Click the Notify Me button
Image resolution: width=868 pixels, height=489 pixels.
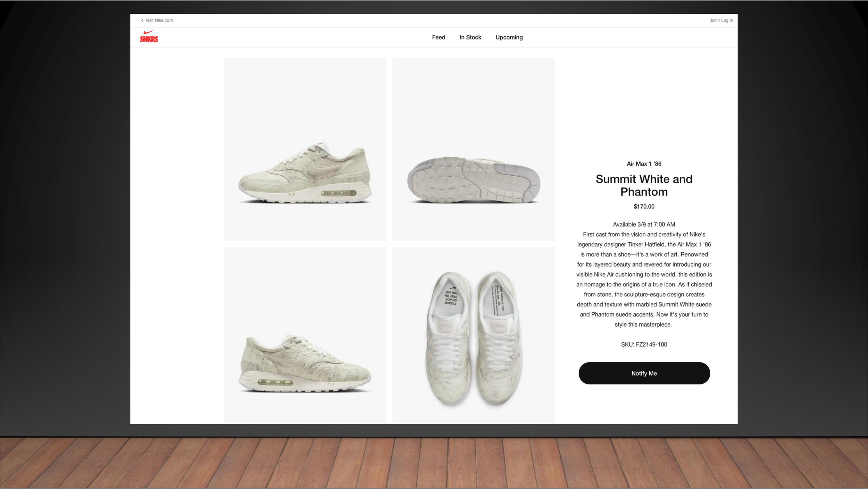(x=644, y=373)
